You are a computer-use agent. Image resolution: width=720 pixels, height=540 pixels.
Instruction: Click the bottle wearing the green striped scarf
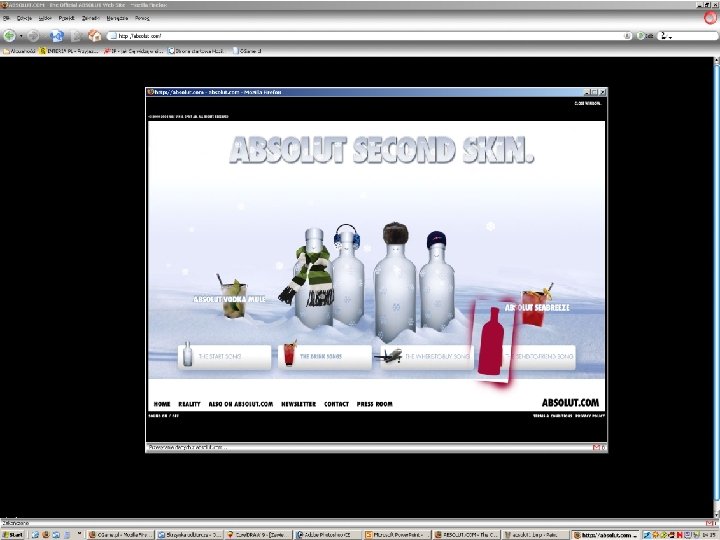pos(314,278)
